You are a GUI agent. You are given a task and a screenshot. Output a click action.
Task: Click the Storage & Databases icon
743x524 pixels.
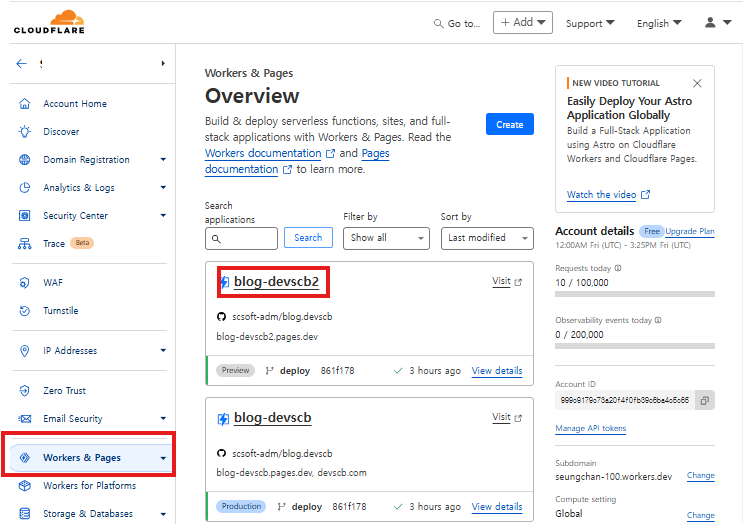[x=25, y=514]
